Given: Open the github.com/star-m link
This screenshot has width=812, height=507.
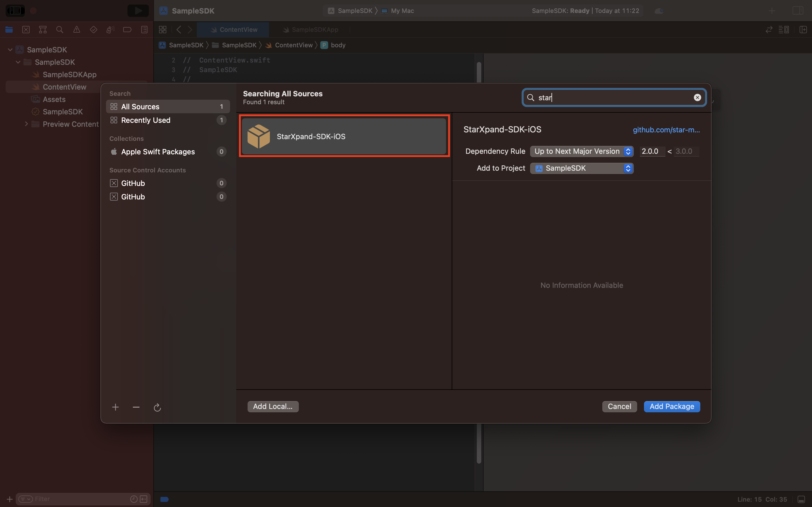Looking at the screenshot, I should (x=666, y=130).
